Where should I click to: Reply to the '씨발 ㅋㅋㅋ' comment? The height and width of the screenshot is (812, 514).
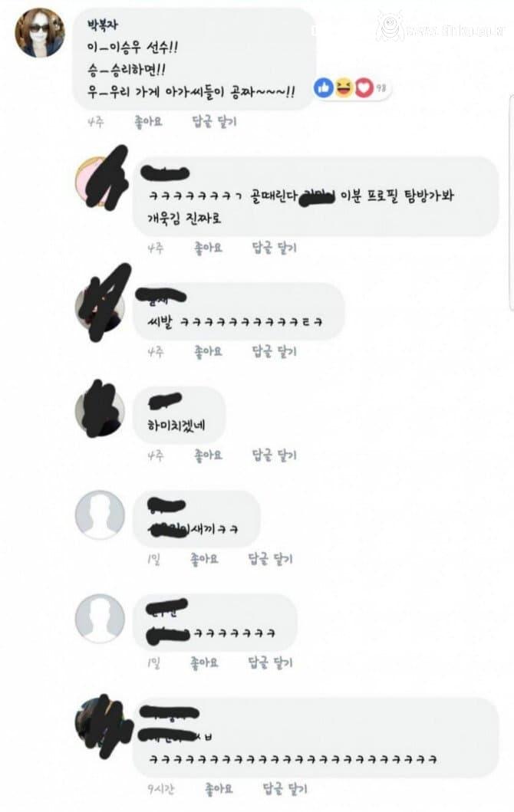tap(274, 352)
